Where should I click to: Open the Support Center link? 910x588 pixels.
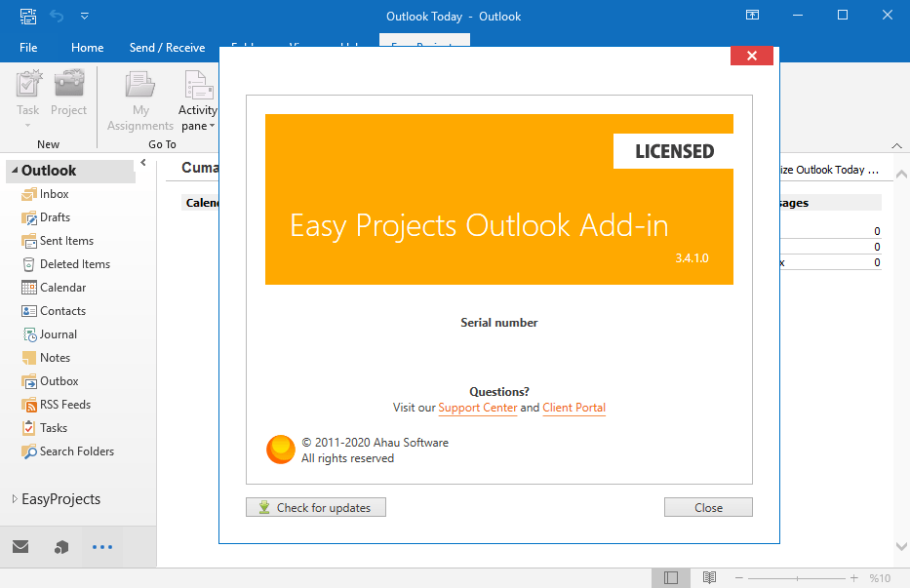478,408
